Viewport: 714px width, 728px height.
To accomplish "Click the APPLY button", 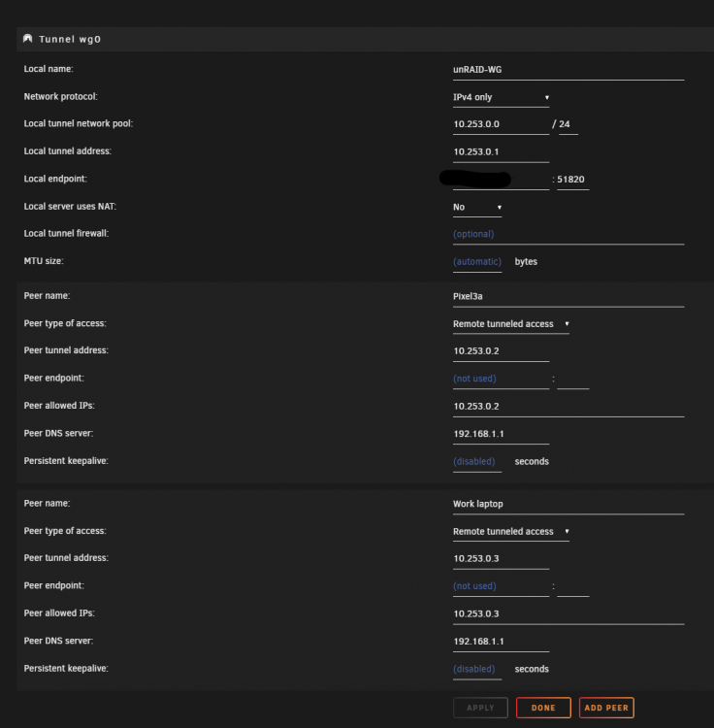I will [x=480, y=708].
